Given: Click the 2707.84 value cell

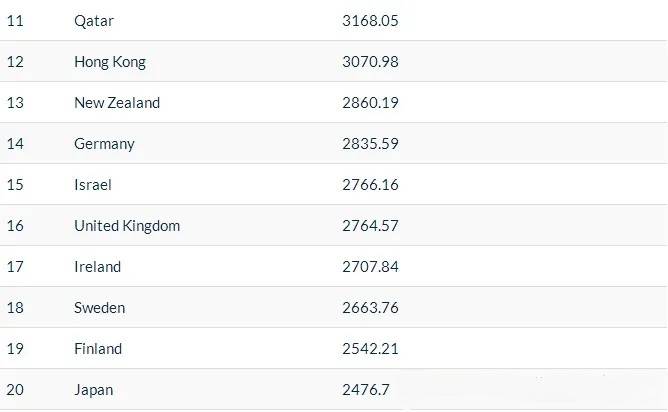Looking at the screenshot, I should 370,266.
